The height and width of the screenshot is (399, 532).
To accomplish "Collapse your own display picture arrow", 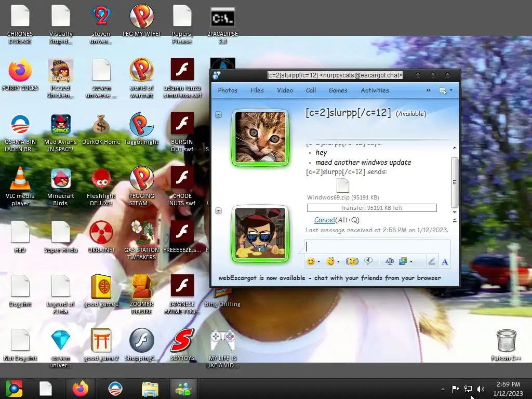I will pos(219,211).
